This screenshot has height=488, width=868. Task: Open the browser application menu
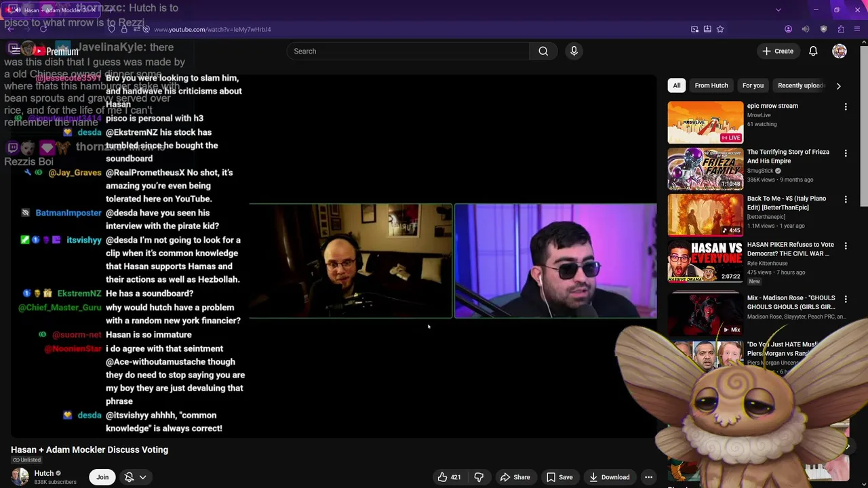[x=858, y=29]
